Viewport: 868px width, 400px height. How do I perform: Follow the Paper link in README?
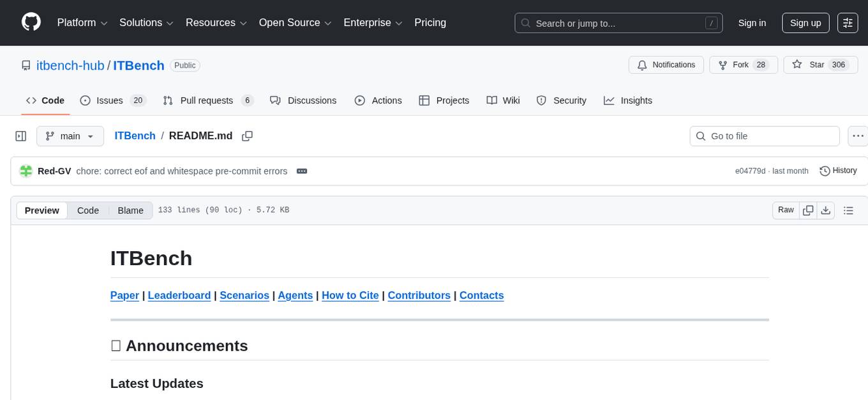pyautogui.click(x=124, y=295)
